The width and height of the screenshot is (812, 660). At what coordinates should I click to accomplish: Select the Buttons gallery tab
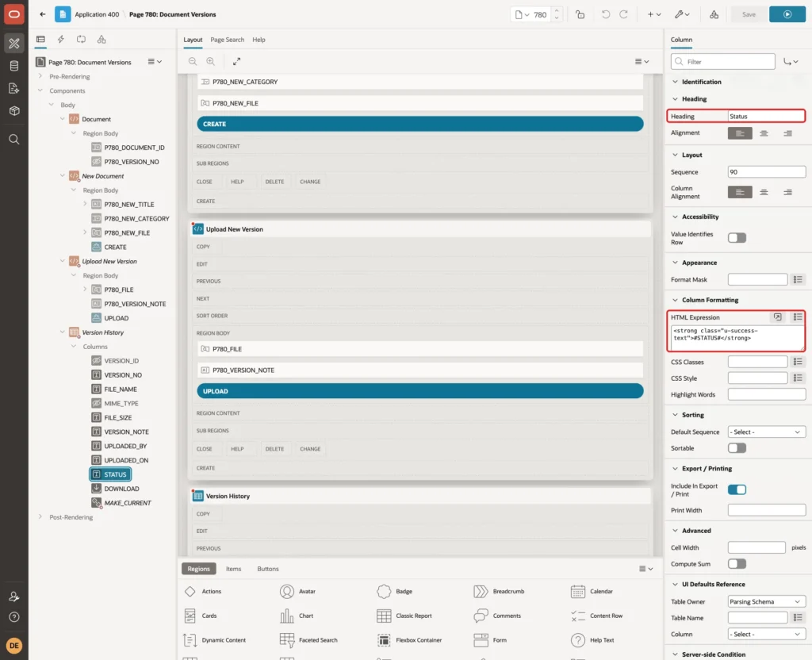(268, 569)
